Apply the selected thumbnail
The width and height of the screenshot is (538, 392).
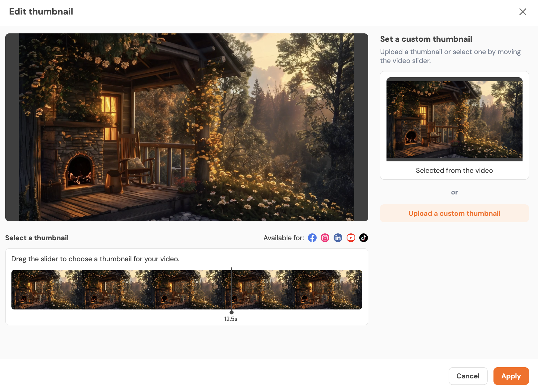click(511, 376)
